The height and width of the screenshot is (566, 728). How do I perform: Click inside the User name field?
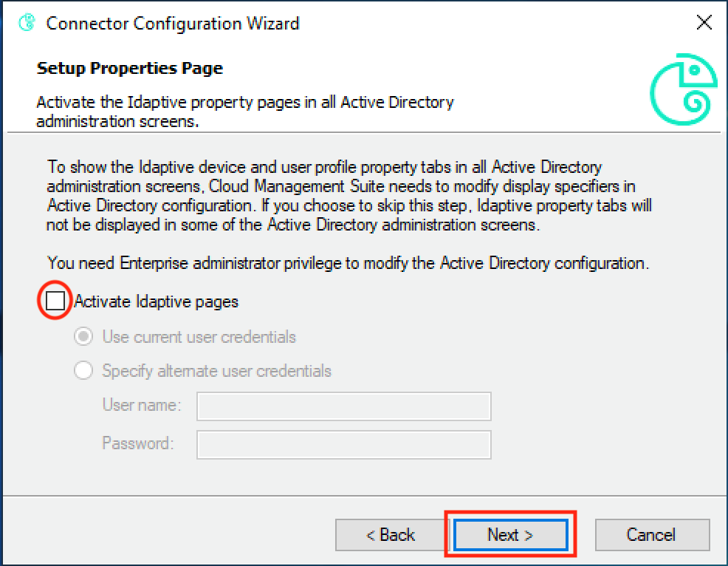pos(343,406)
